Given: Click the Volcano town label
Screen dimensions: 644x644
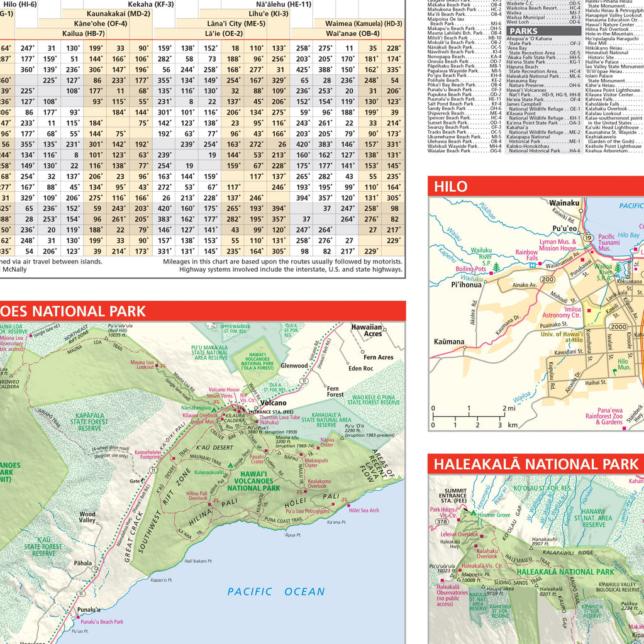Looking at the screenshot, I should click(272, 402).
